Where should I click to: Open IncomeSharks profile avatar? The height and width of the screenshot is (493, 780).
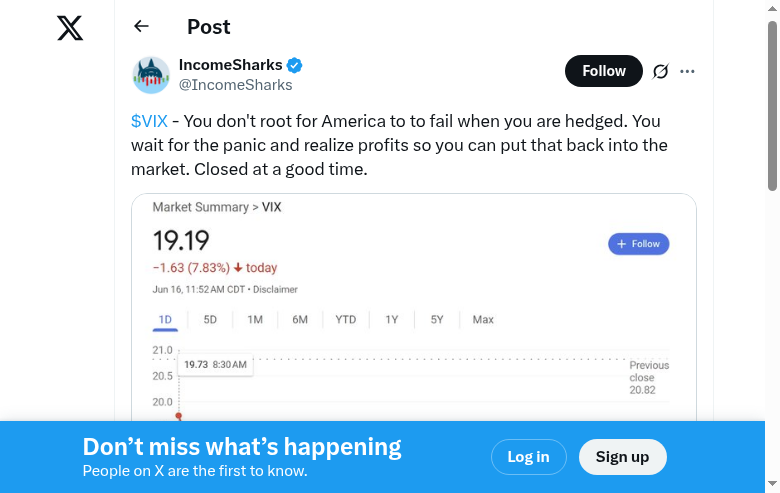[x=151, y=75]
